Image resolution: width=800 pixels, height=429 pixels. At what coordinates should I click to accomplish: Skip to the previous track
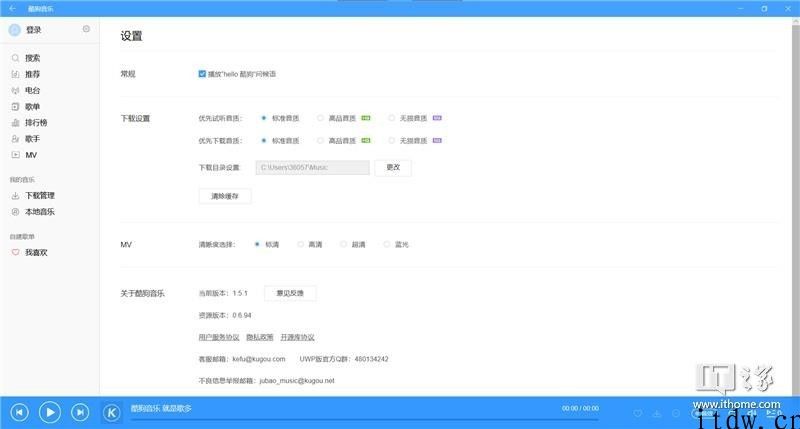click(19, 412)
